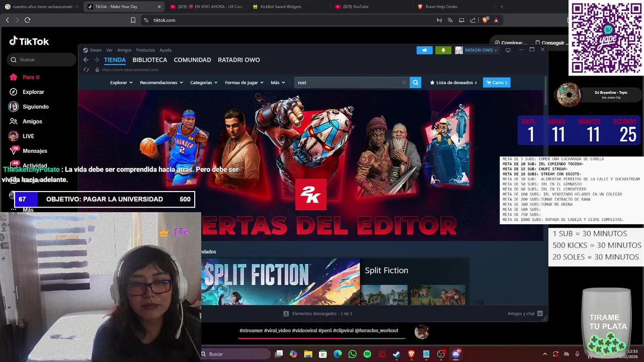Bookmark the TikTok page in Brave
This screenshot has width=644, height=362.
(133, 20)
